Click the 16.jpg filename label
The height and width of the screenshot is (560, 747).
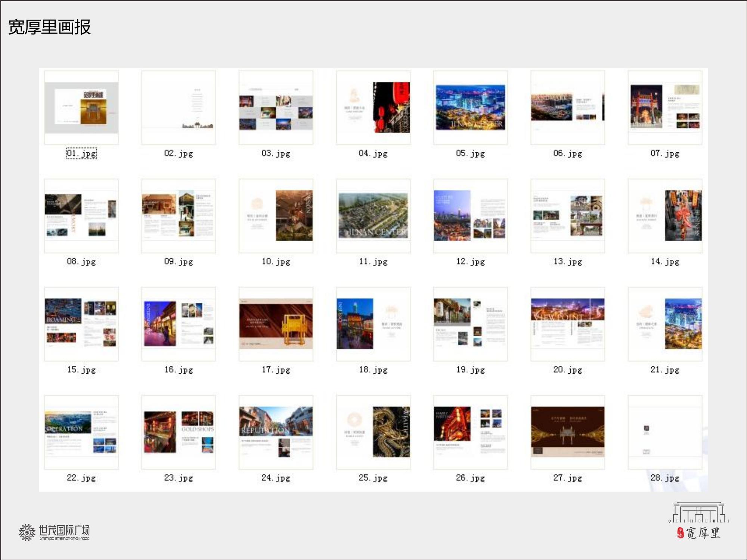(x=179, y=370)
